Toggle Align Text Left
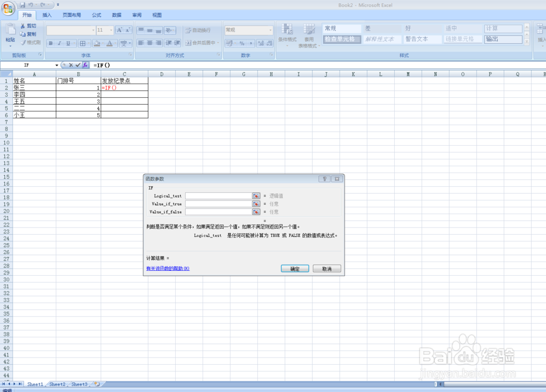The width and height of the screenshot is (546, 392). (141, 43)
